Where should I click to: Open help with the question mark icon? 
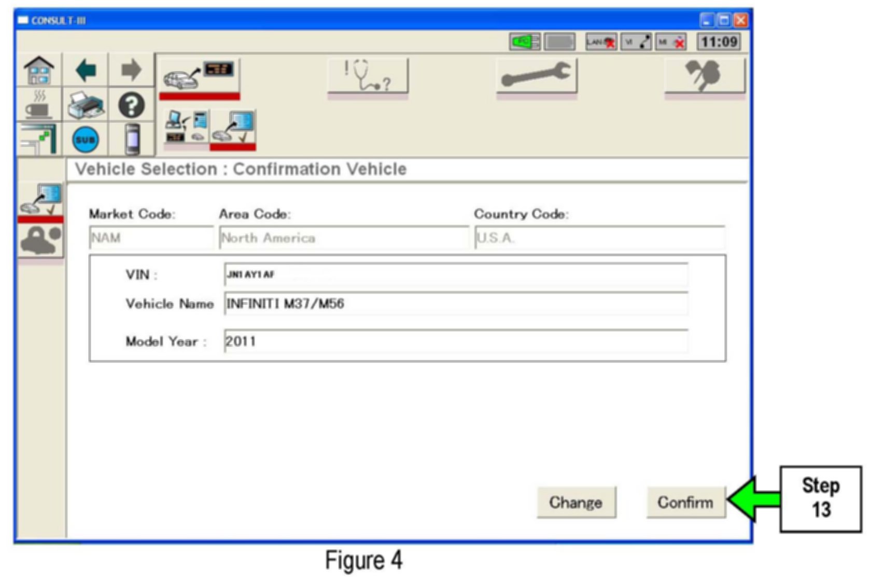pos(131,105)
